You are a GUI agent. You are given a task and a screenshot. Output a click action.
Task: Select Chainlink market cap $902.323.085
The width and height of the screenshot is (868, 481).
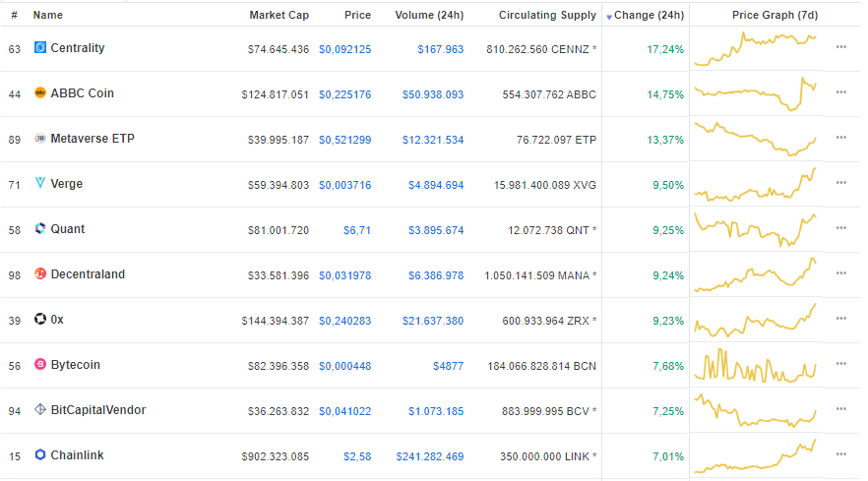pos(276,456)
